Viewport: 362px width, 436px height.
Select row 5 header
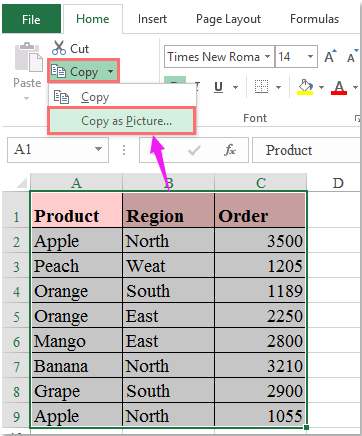[x=16, y=316]
